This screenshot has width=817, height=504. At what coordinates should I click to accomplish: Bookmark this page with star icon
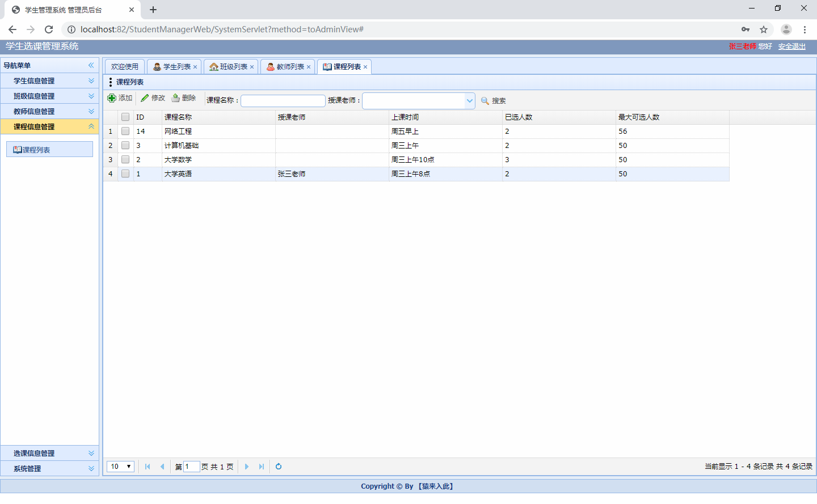764,29
